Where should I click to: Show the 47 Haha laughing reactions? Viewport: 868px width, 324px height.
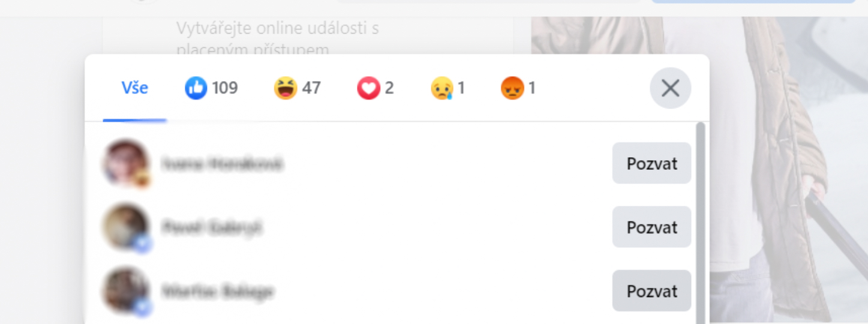tap(298, 89)
